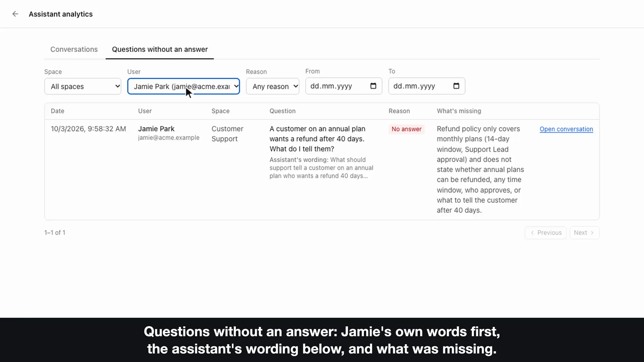This screenshot has height=362, width=644.
Task: Click the From date input field
Action: tap(344, 86)
